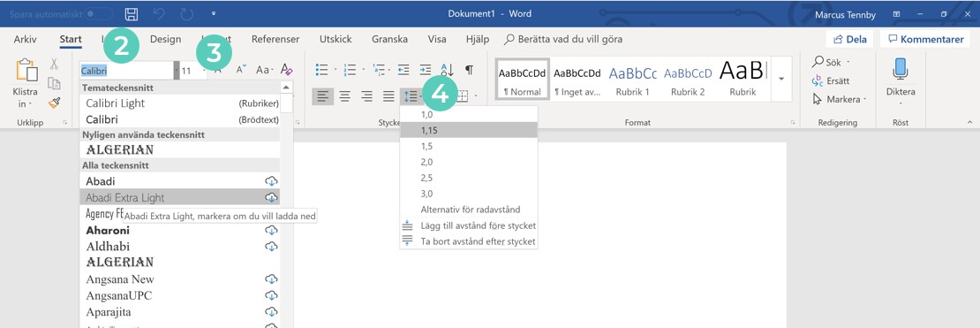Click the clear formatting eraser icon

click(286, 69)
